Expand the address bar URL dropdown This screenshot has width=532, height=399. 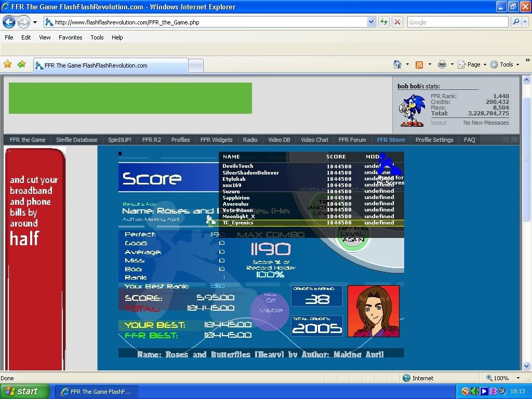click(x=371, y=22)
